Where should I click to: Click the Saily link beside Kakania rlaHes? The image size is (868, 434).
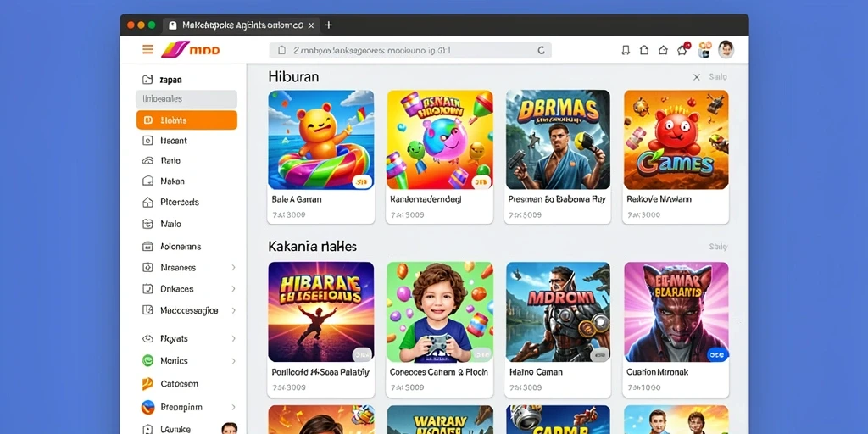click(x=718, y=247)
